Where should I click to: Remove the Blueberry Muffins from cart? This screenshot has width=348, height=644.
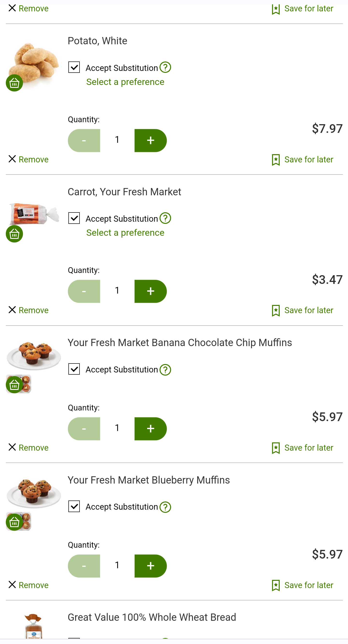[x=29, y=585]
